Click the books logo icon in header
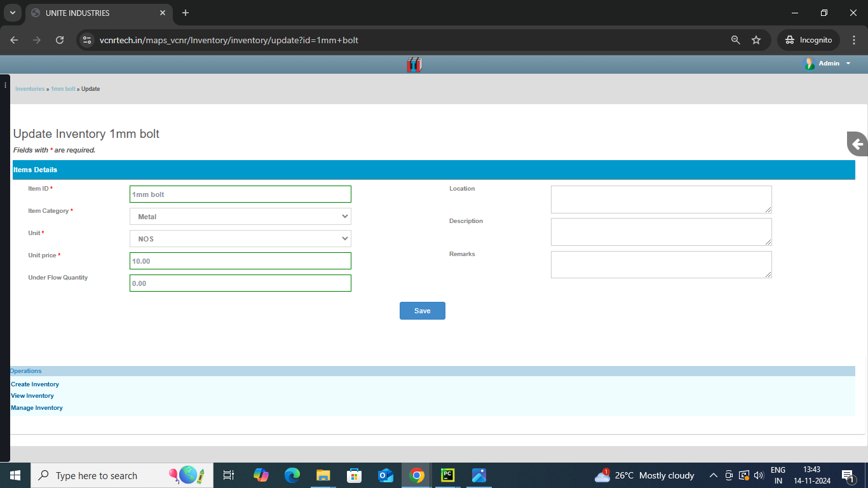The height and width of the screenshot is (488, 868). [x=414, y=64]
